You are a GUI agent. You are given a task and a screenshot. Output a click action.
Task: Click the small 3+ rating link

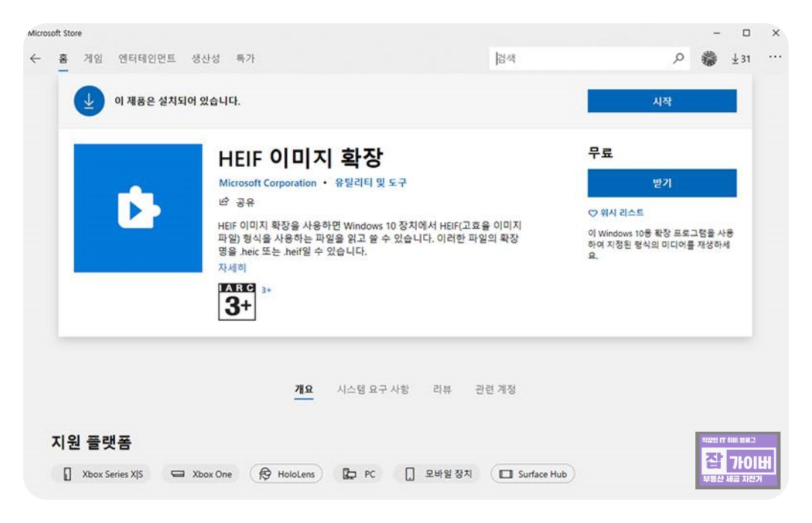[x=266, y=290]
